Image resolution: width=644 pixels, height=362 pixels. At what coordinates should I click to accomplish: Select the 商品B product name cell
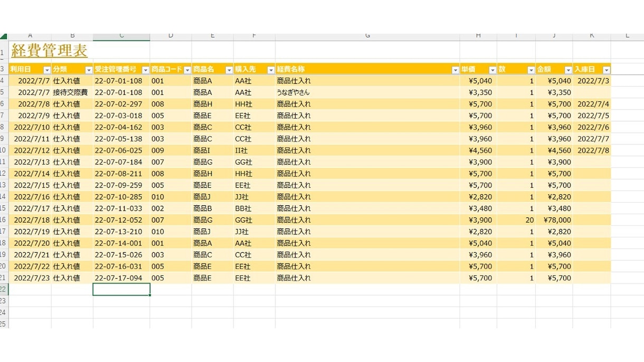(213, 208)
